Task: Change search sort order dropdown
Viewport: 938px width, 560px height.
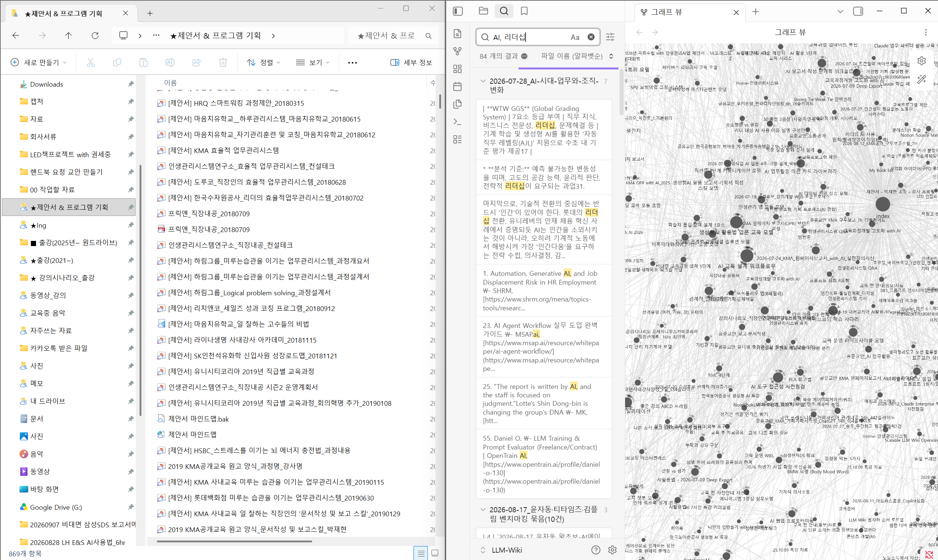Action: [x=577, y=56]
